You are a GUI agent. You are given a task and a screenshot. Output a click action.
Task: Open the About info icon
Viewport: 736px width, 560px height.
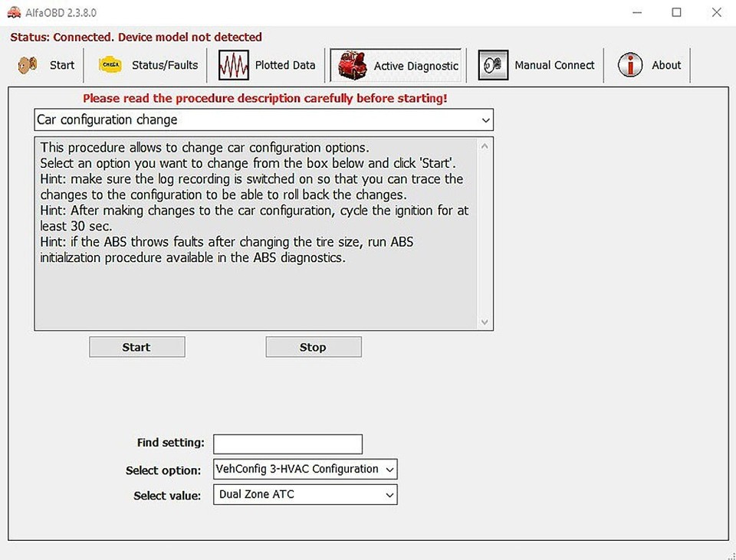(629, 65)
